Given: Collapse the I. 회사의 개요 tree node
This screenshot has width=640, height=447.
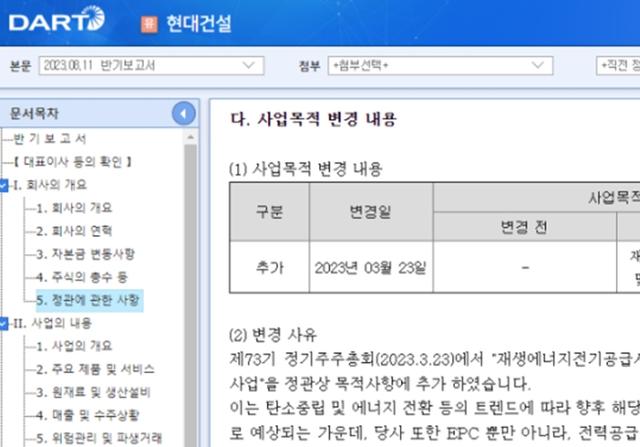Looking at the screenshot, I should [3, 185].
